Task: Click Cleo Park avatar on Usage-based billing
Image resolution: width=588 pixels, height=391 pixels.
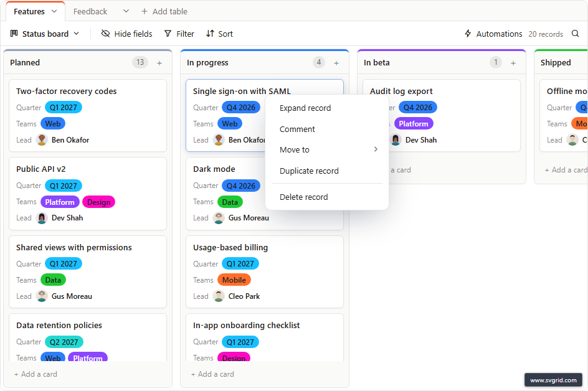Action: tap(219, 296)
